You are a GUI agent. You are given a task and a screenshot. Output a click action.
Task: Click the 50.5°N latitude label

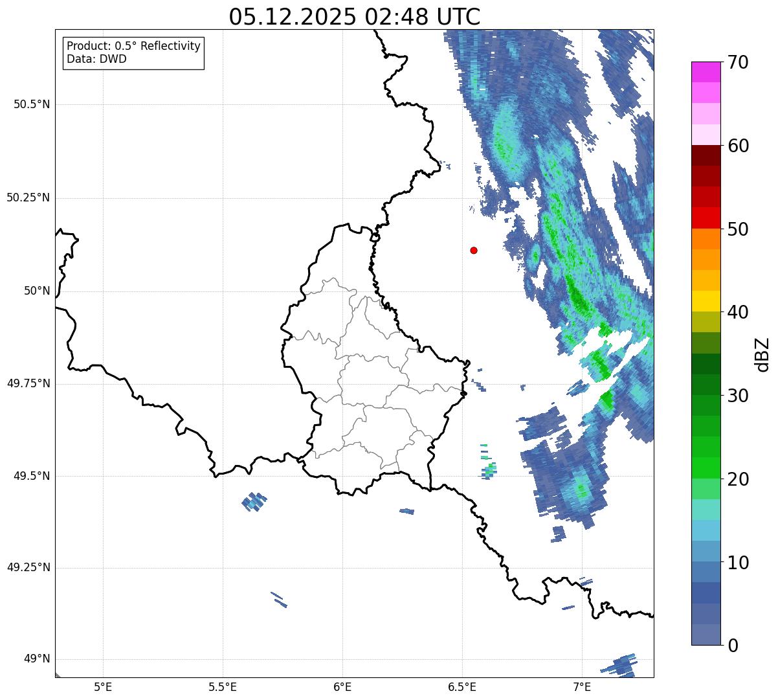(32, 105)
